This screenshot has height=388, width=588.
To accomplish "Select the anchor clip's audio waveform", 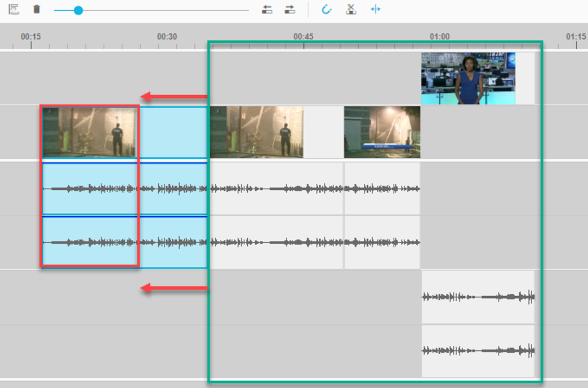I will [478, 296].
